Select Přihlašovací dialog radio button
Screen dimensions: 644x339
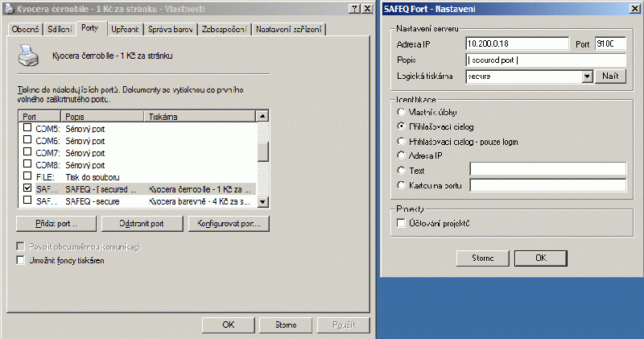click(401, 126)
